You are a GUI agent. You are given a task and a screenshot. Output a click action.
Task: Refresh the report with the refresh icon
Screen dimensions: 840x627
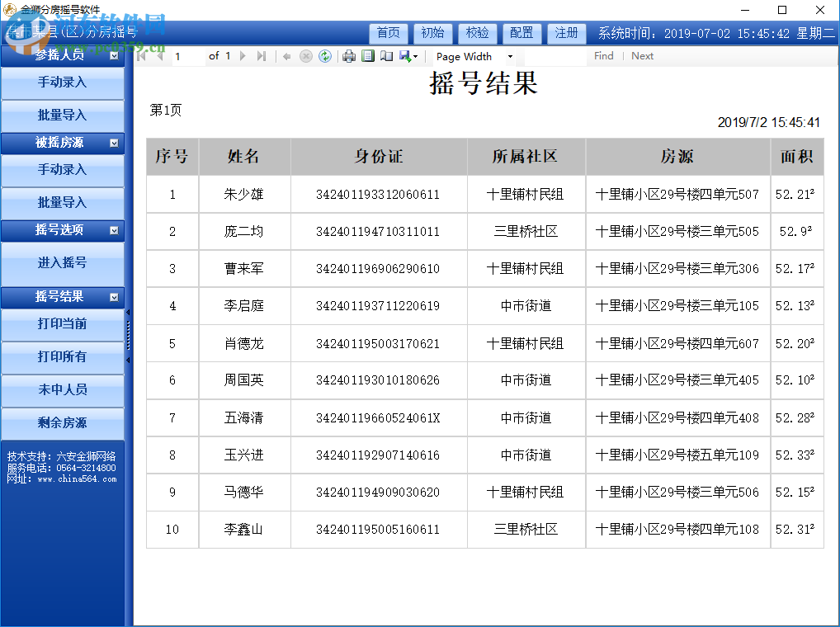coord(324,56)
